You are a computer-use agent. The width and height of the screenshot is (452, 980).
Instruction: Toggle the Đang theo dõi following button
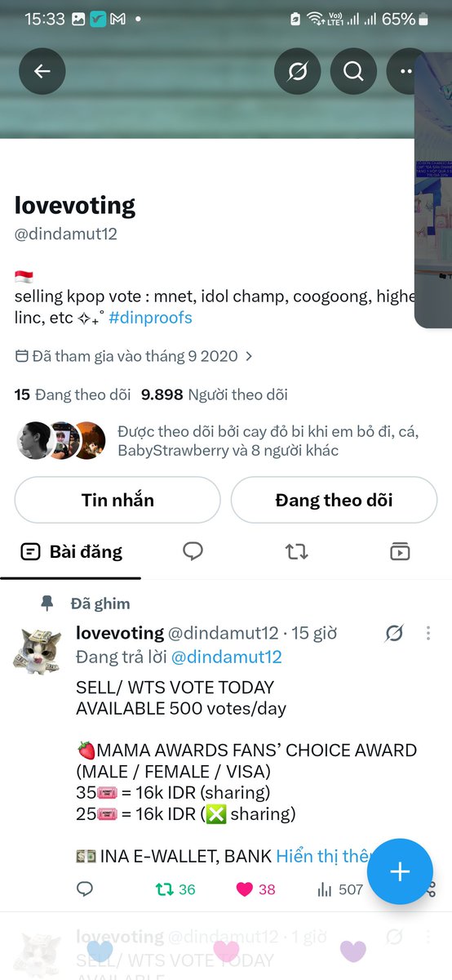[334, 500]
